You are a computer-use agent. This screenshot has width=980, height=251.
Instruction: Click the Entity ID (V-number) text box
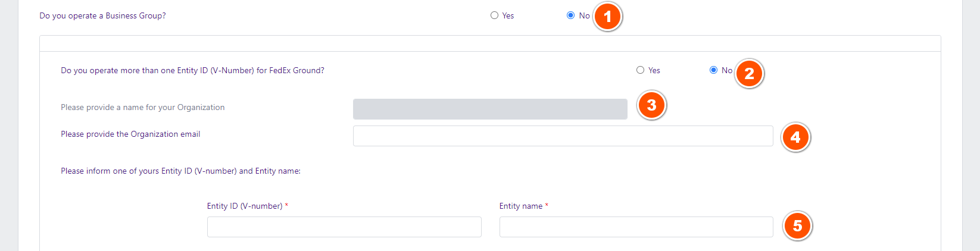pyautogui.click(x=344, y=227)
